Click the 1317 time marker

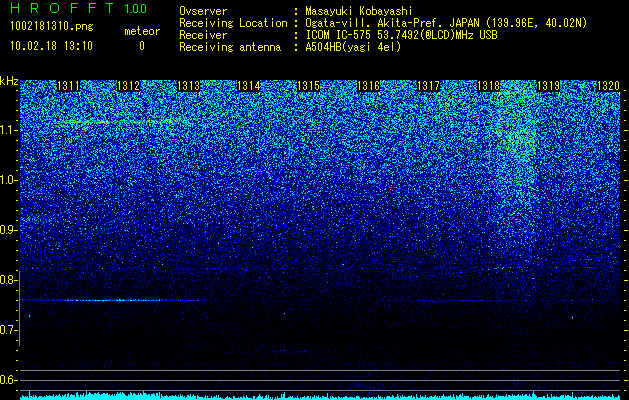(428, 86)
